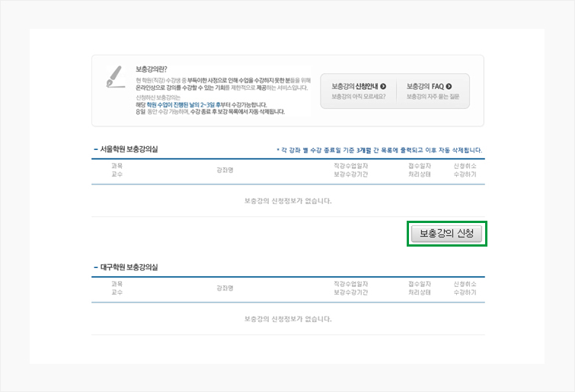The image size is (575, 392).
Task: Click the arrow icon next to FAQ
Action: [x=449, y=87]
